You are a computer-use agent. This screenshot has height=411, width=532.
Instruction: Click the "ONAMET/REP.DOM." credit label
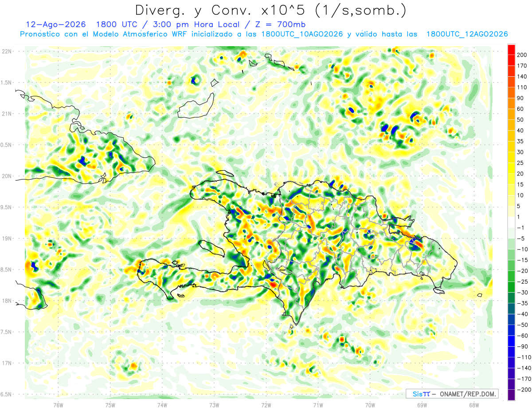click(x=467, y=394)
